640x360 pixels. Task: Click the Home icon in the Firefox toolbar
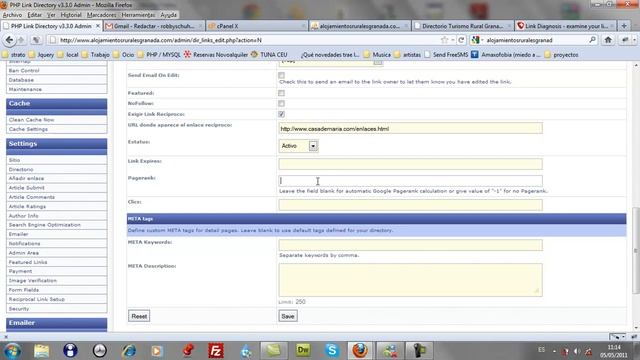(x=608, y=40)
